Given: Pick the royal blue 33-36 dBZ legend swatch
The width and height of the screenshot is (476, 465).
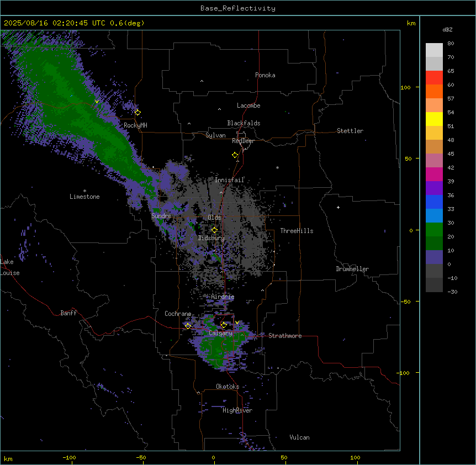Looking at the screenshot, I should coord(434,202).
